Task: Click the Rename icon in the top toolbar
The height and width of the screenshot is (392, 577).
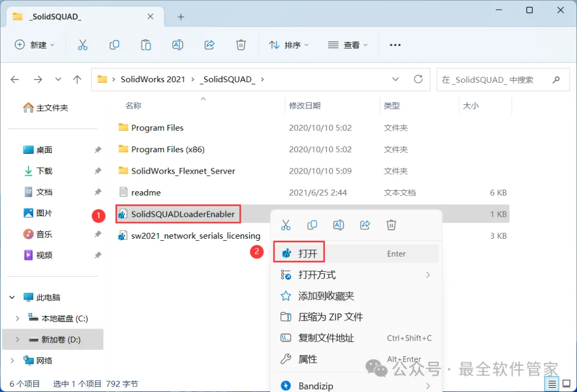Action: 178,45
